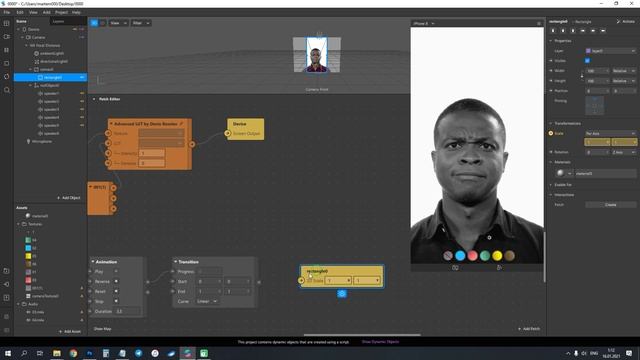Toggle the Reverse checkbox in Animation patch
Screen dimensions: 640x360
[x=116, y=281]
